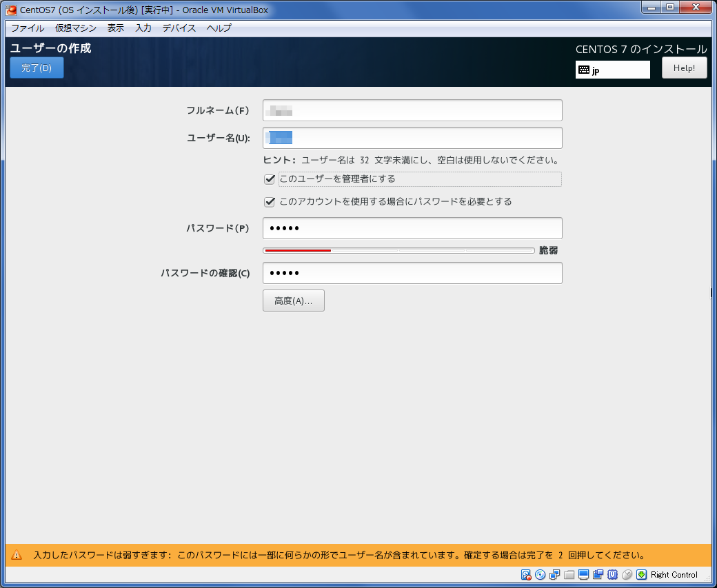This screenshot has height=588, width=717.
Task: Open the デバイス menu
Action: tap(179, 28)
